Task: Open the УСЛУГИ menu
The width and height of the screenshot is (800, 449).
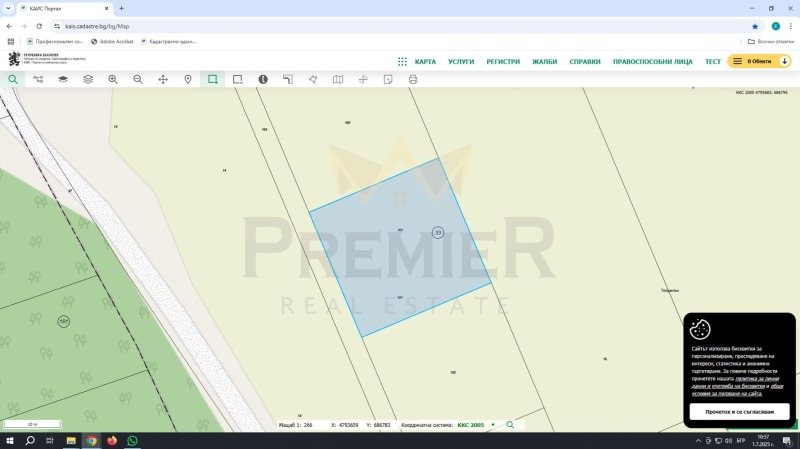Action: pyautogui.click(x=461, y=62)
